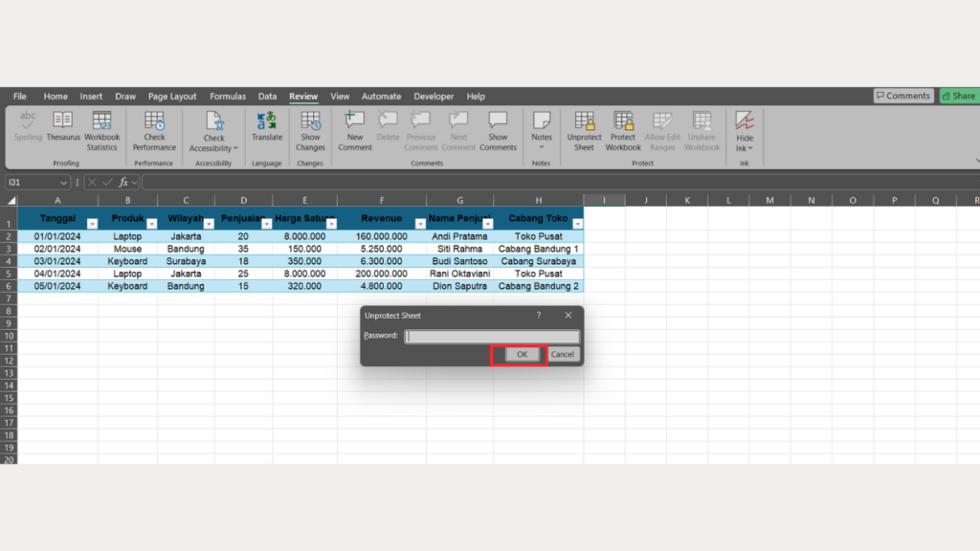Image resolution: width=980 pixels, height=551 pixels.
Task: Click the Share button
Action: click(x=958, y=96)
